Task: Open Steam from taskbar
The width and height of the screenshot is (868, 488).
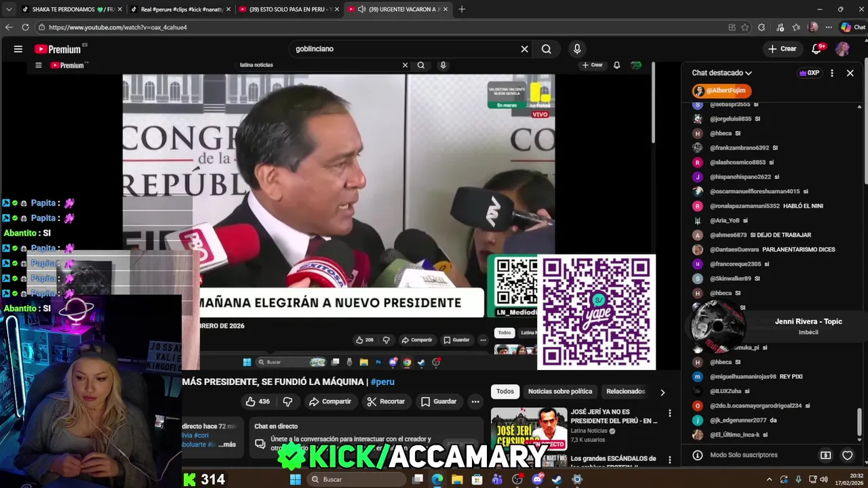Action: pyautogui.click(x=557, y=479)
